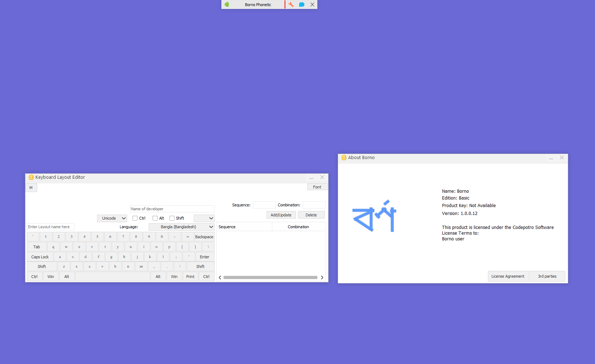Click the right Alt key
This screenshot has height=364, width=595.
tap(158, 277)
